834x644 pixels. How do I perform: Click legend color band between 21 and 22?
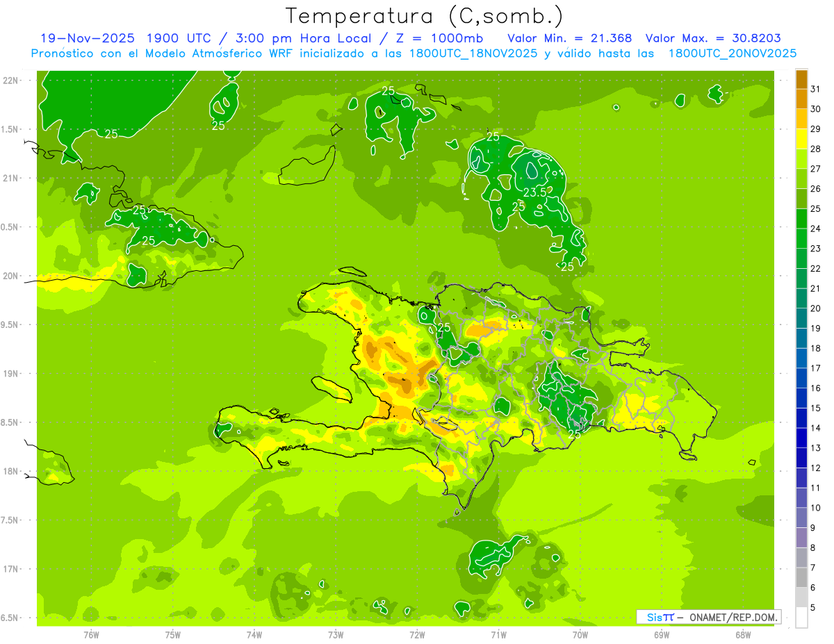pyautogui.click(x=801, y=279)
